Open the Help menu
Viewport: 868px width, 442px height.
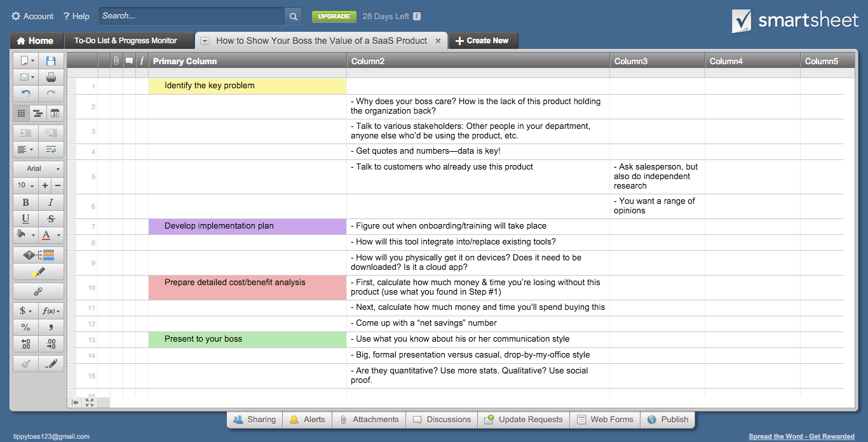point(76,16)
